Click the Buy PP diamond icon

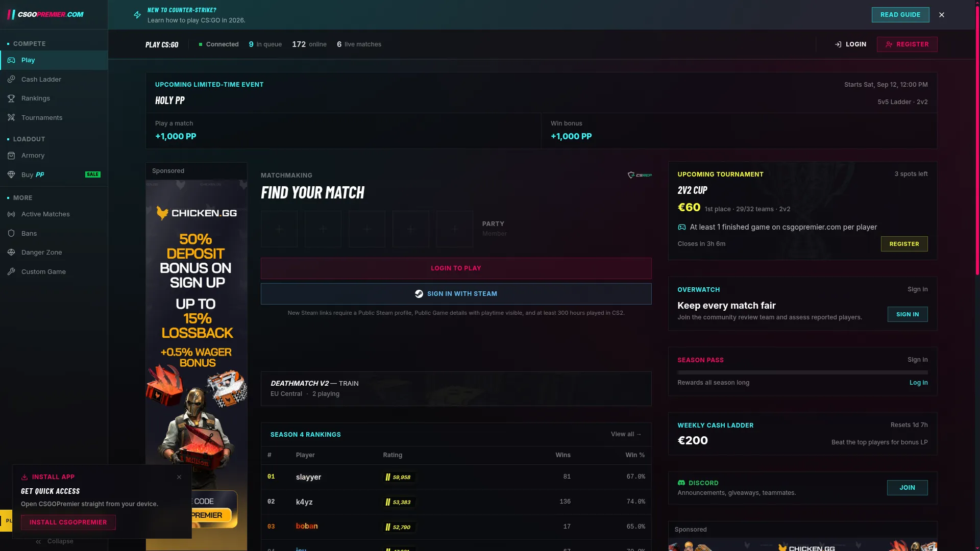11,174
